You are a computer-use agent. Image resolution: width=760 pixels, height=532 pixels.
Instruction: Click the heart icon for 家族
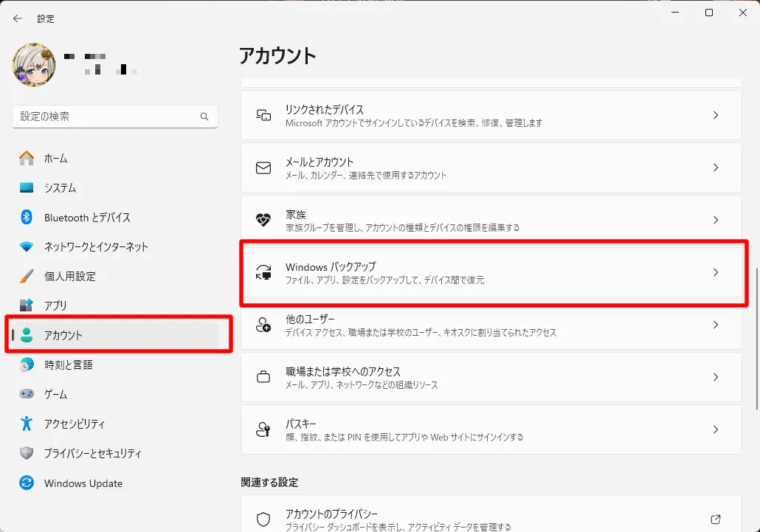pyautogui.click(x=263, y=220)
